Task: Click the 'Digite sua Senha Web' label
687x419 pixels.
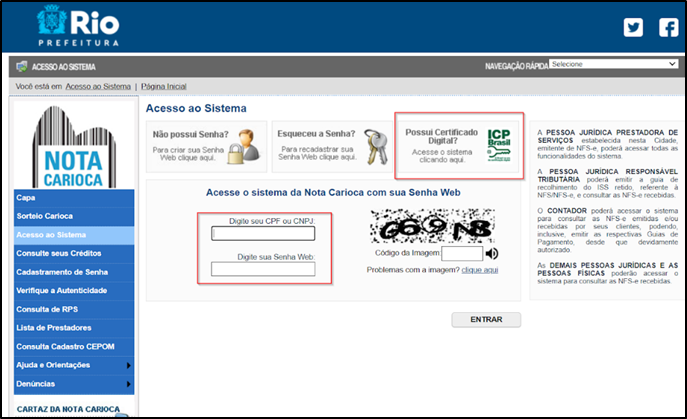Action: point(276,257)
